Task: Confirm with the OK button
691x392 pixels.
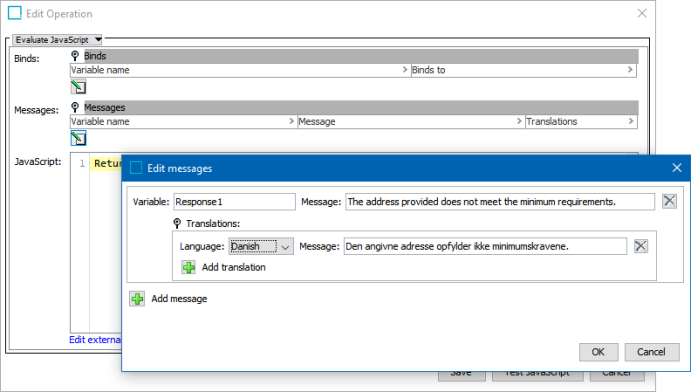Action: click(x=598, y=352)
